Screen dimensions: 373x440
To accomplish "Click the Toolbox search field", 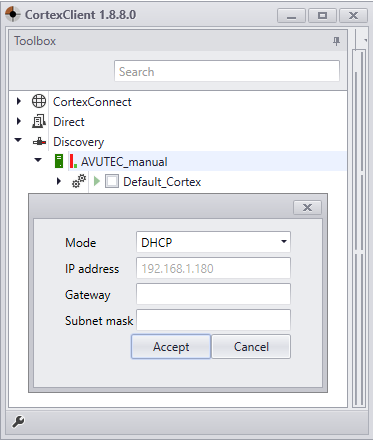I will point(227,71).
